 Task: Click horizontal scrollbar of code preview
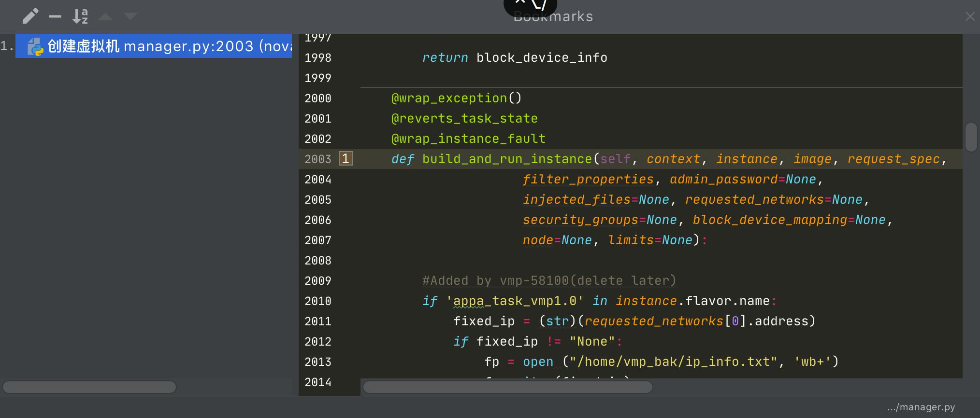click(507, 387)
